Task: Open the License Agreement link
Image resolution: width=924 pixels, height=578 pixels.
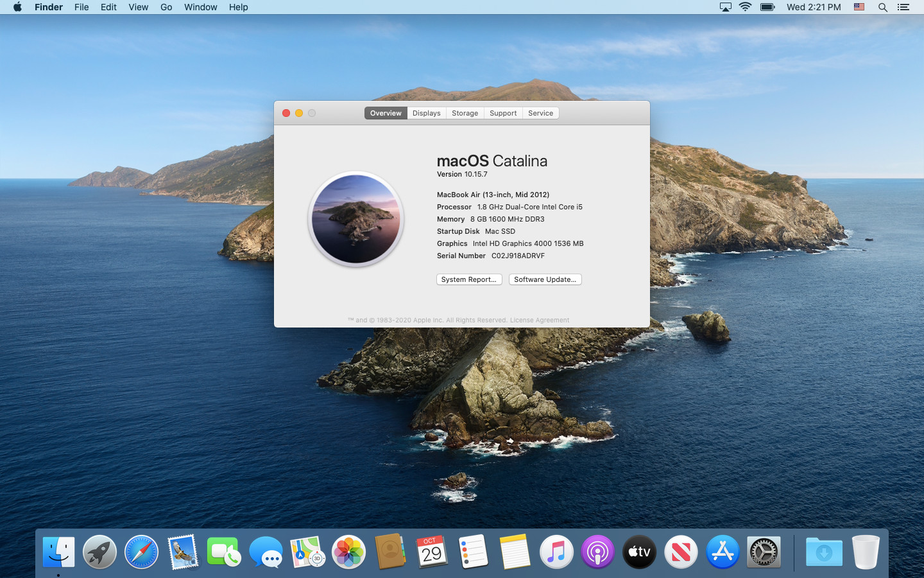Action: 539,320
